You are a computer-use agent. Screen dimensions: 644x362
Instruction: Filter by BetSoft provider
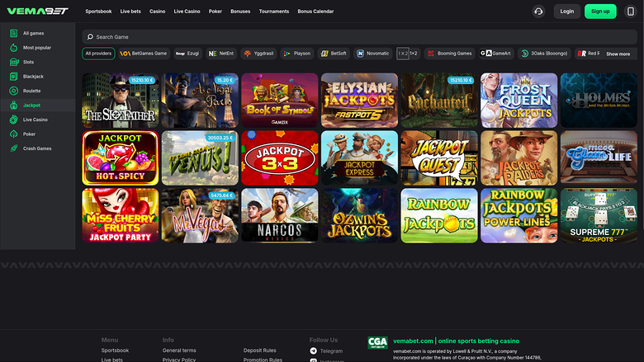[334, 54]
